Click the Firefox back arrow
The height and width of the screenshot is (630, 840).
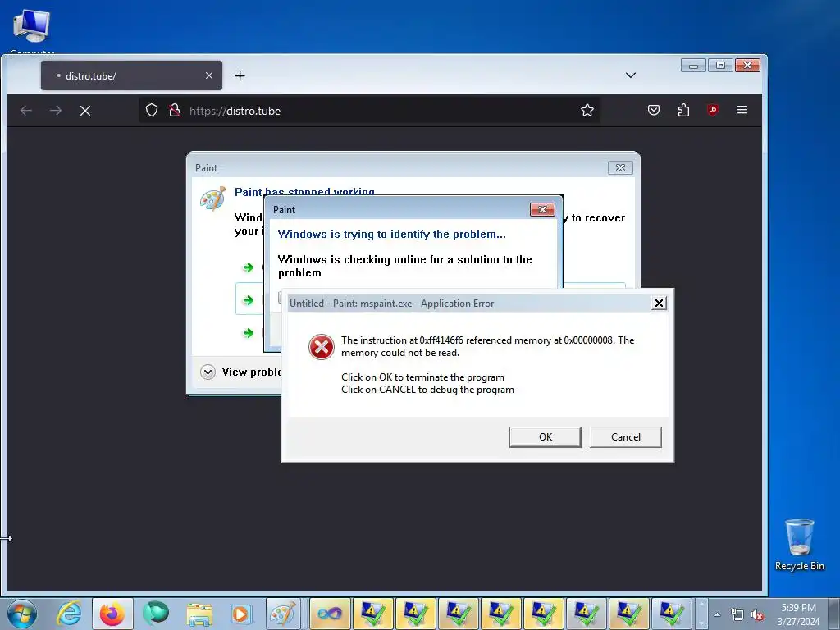[x=25, y=111]
